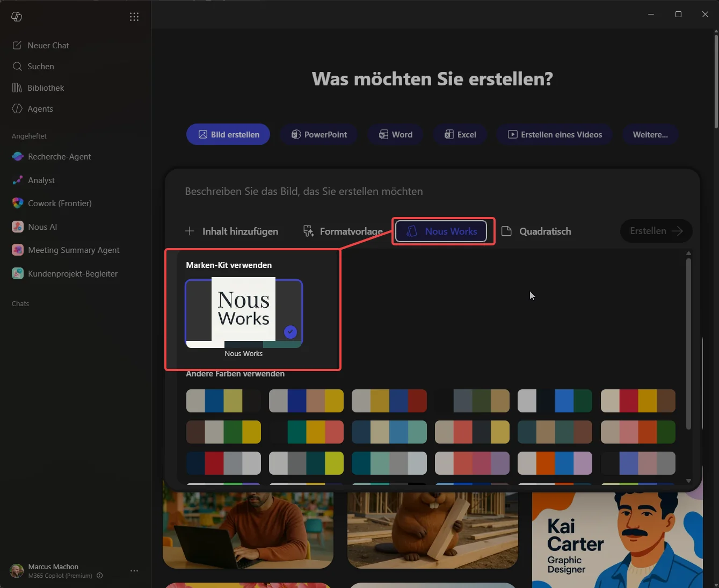Pick second row tan-coral-charcoal-gold palette

click(472, 432)
